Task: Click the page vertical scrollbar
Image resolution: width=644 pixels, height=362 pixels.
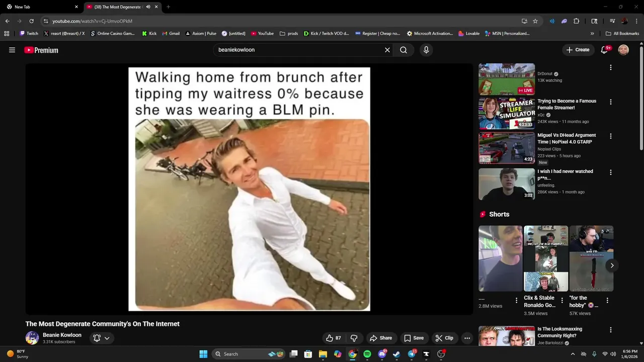Action: [641, 98]
